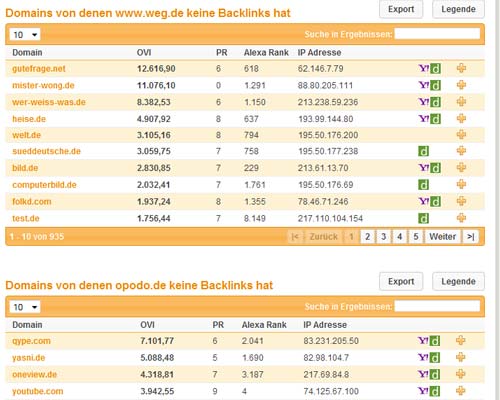Open Yahoo icon for oneview.de

click(423, 374)
